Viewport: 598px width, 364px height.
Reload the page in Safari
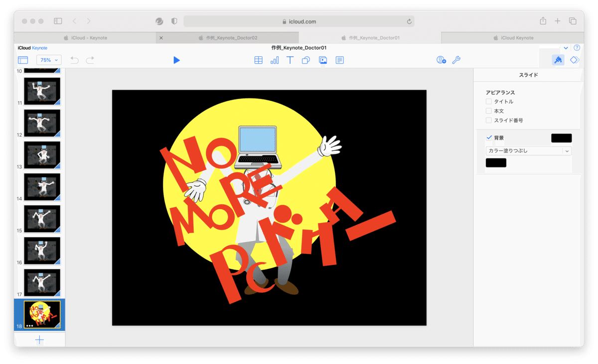tap(409, 21)
